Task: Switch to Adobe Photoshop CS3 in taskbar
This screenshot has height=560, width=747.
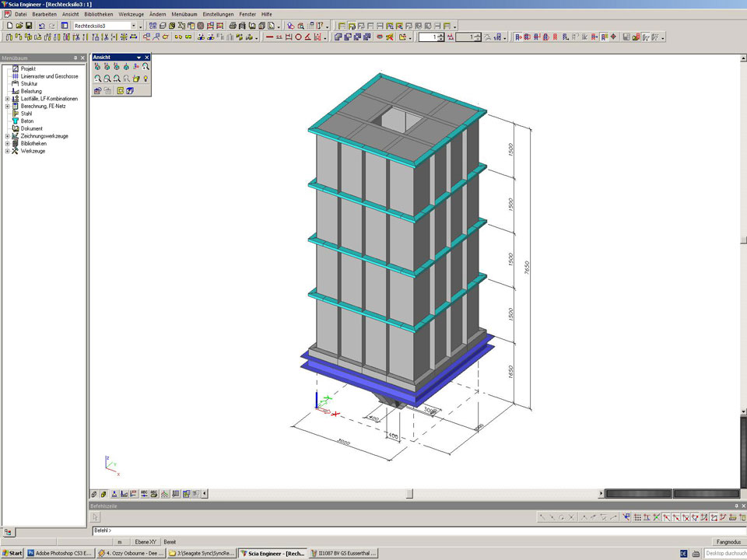Action: (x=61, y=554)
